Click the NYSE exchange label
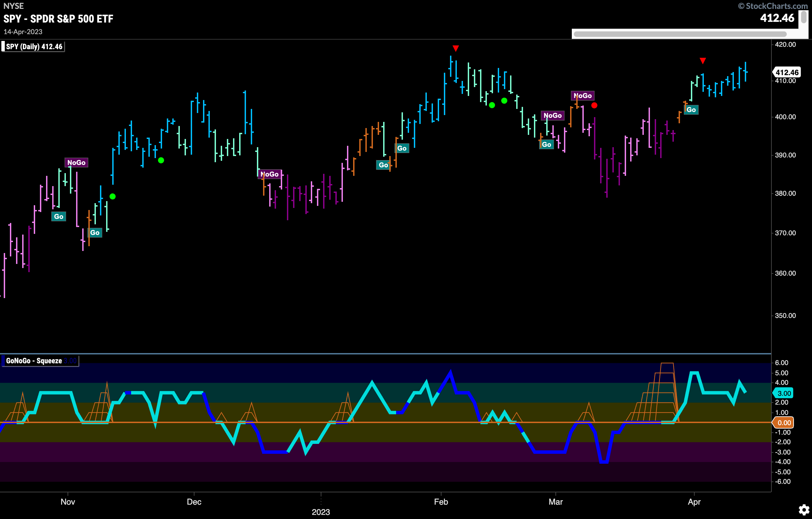Viewport: 812px width, 519px height. (14, 6)
